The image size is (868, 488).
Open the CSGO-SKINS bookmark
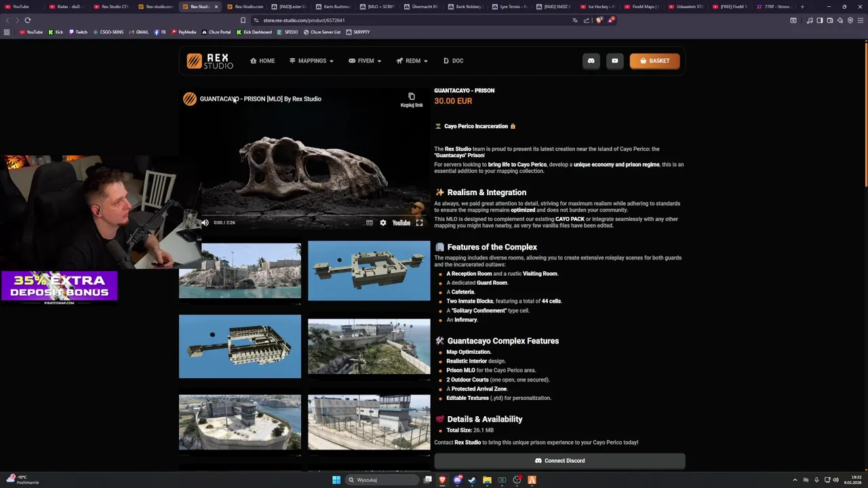point(108,32)
